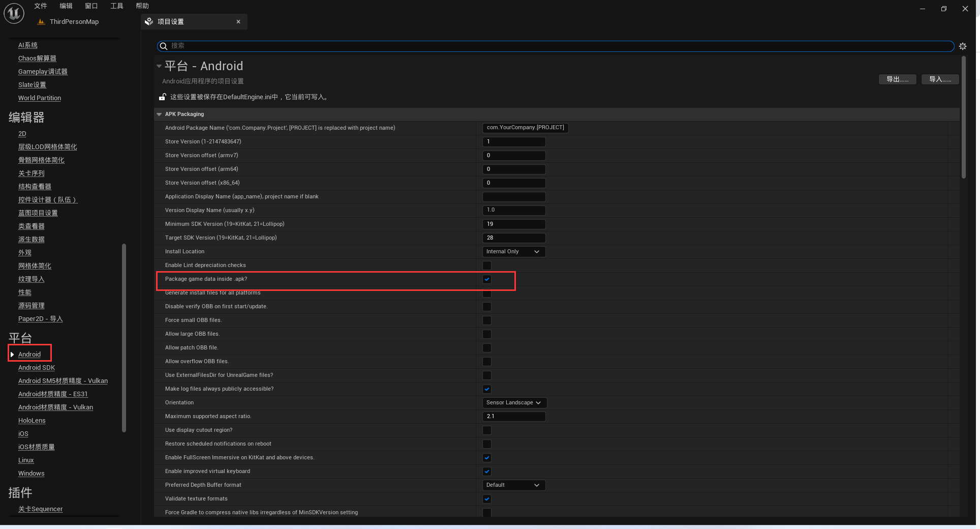Open Windows platform settings
The height and width of the screenshot is (529, 980).
tap(32, 474)
